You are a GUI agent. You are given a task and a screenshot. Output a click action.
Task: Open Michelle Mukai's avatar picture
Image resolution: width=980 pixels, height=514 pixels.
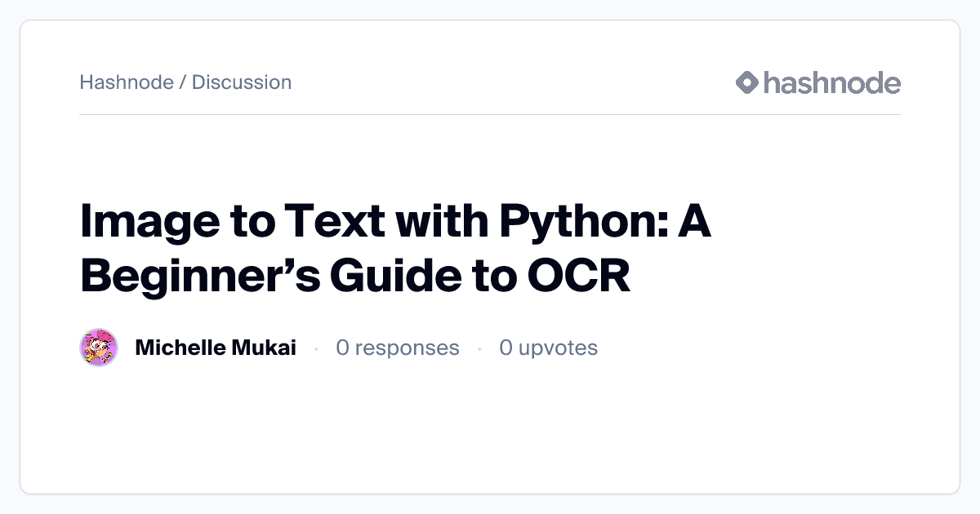click(x=99, y=348)
